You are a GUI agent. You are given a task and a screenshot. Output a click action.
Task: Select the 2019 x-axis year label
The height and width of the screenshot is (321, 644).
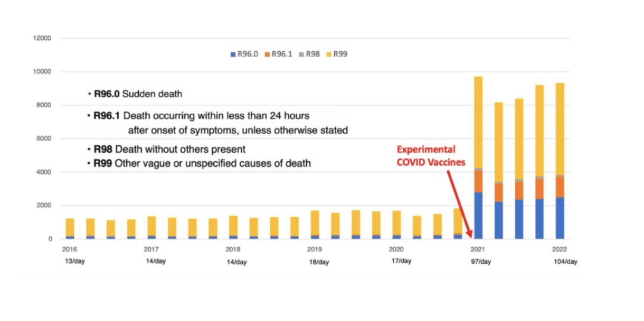click(314, 249)
